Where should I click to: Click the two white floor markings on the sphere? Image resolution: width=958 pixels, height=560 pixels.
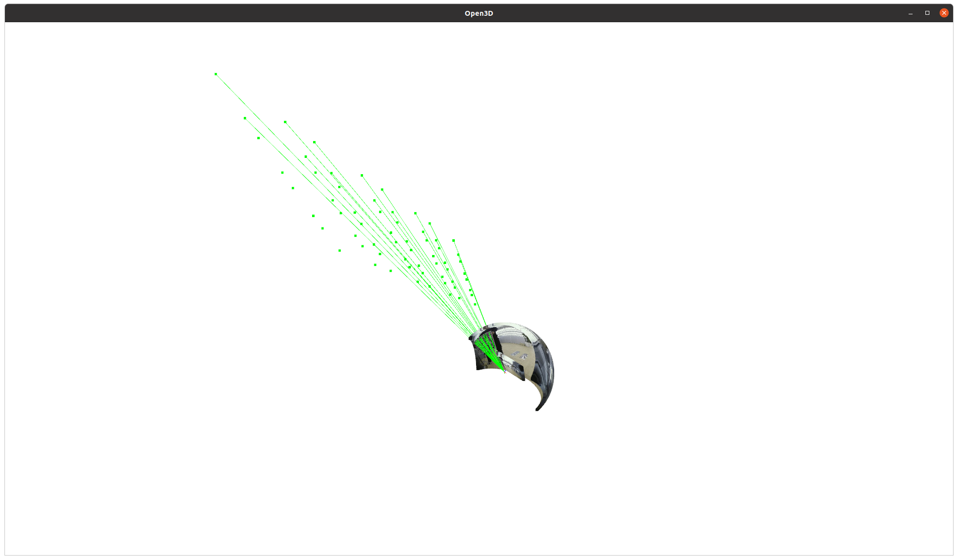coord(519,354)
